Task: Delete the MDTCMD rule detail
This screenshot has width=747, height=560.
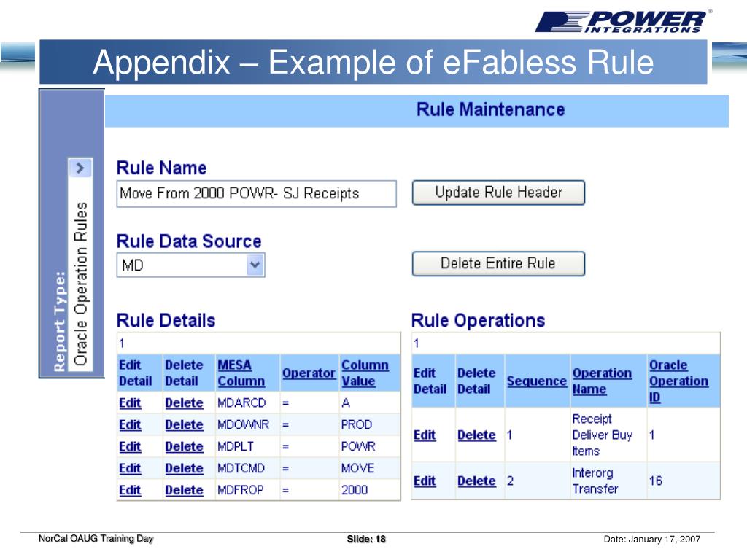Action: coord(184,469)
